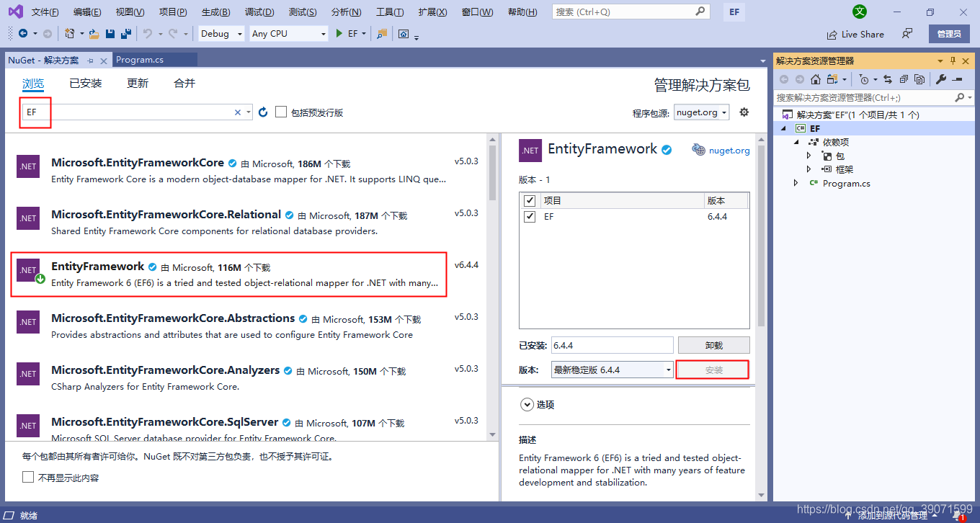Click the 卸载 uninstall button
Image resolution: width=980 pixels, height=523 pixels.
click(x=713, y=345)
